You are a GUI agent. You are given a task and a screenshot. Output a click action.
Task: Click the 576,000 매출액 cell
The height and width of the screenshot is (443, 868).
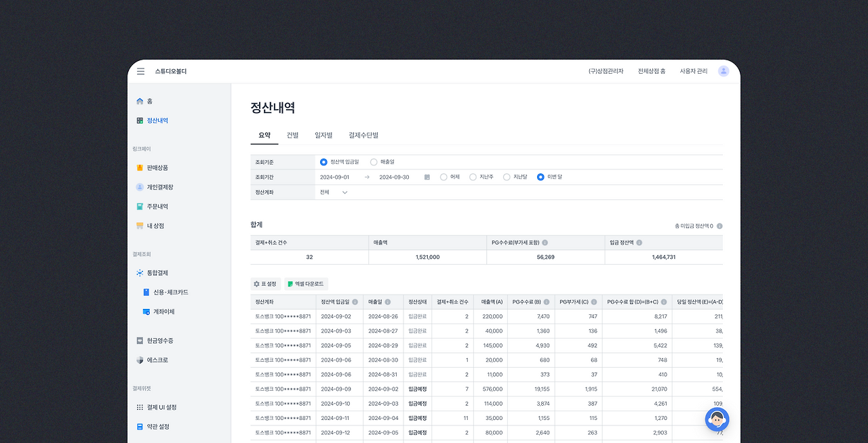[492, 389]
